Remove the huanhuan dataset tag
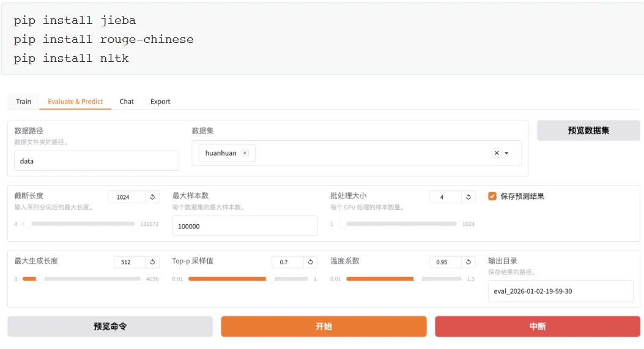Screen dimensions: 644x349 (245, 153)
